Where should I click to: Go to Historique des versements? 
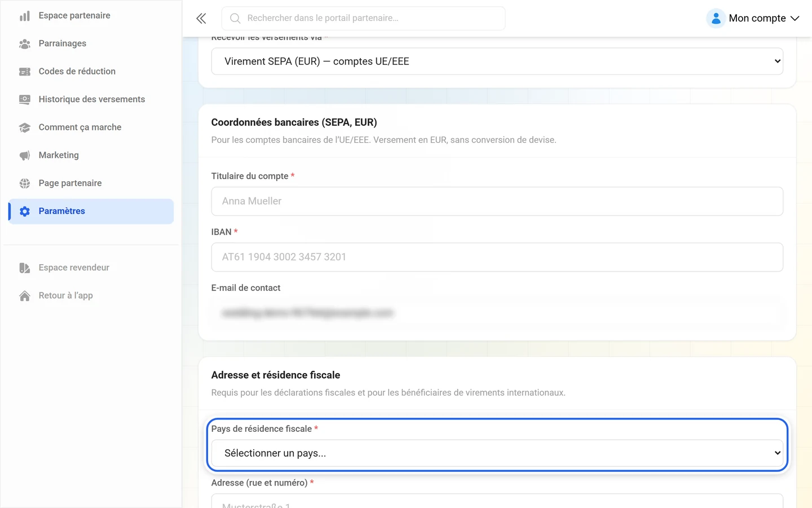pos(91,99)
